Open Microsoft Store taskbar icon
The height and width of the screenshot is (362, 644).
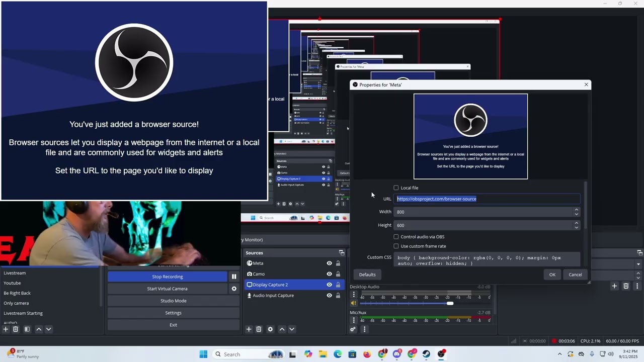pos(352,354)
